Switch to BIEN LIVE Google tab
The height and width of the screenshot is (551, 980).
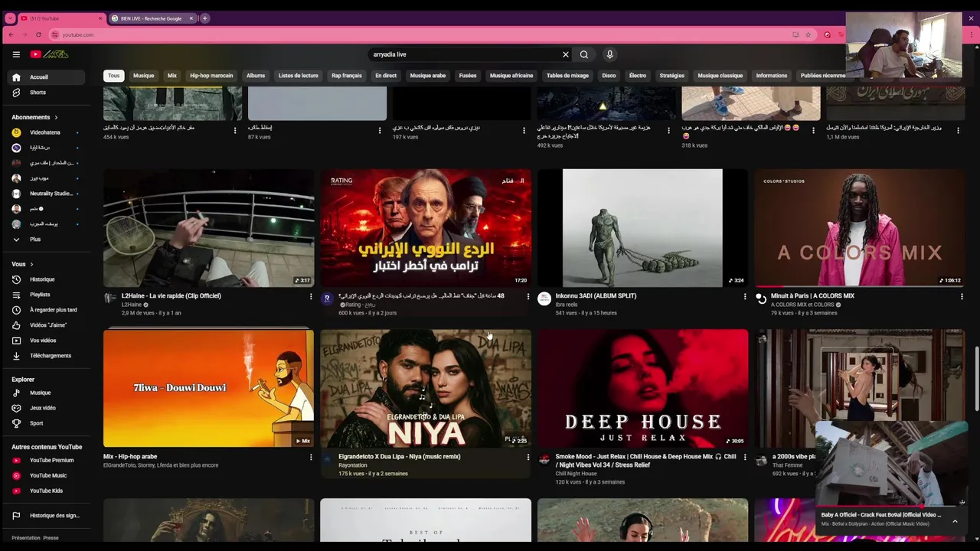point(152,18)
